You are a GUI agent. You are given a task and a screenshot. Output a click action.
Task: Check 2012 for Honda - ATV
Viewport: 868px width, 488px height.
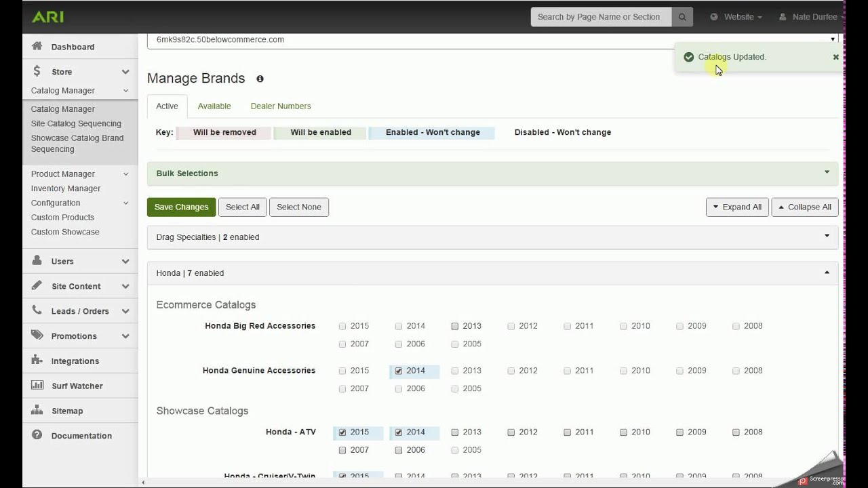[x=511, y=432]
